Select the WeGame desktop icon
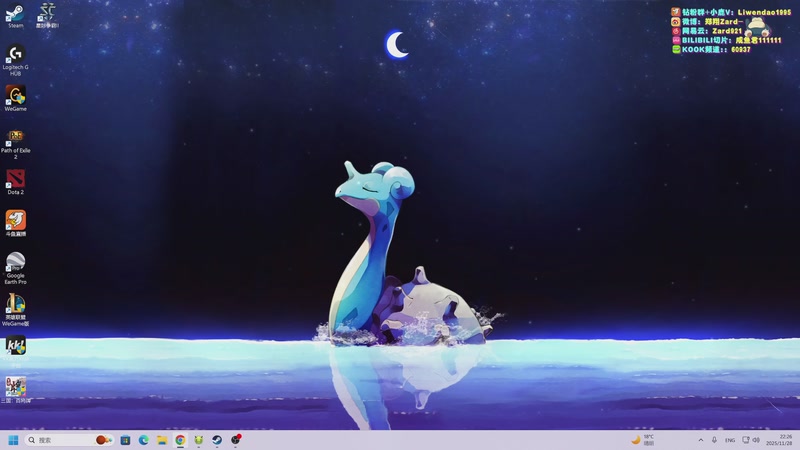Viewport: 800px width, 450px height. click(15, 98)
